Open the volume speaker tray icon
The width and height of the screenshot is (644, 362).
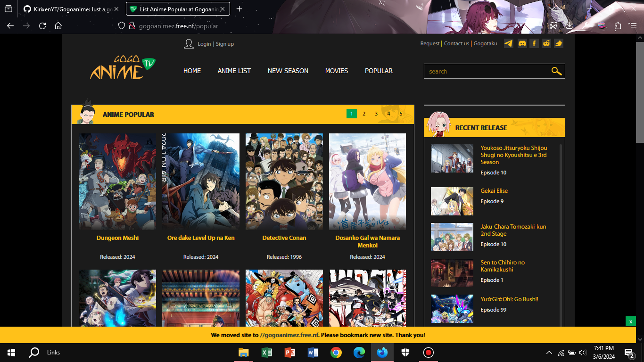(x=583, y=353)
